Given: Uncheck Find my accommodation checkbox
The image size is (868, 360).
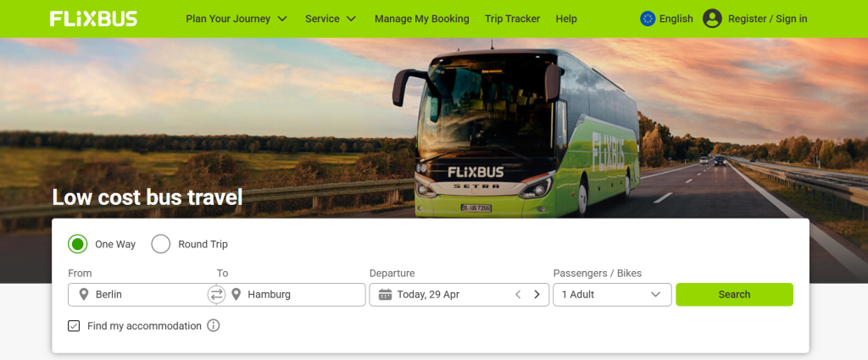Looking at the screenshot, I should (74, 326).
